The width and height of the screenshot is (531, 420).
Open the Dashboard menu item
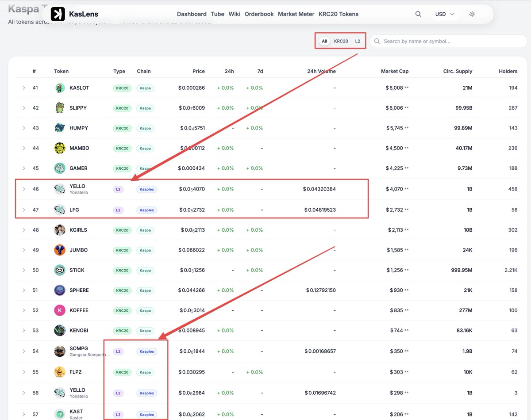[x=192, y=14]
